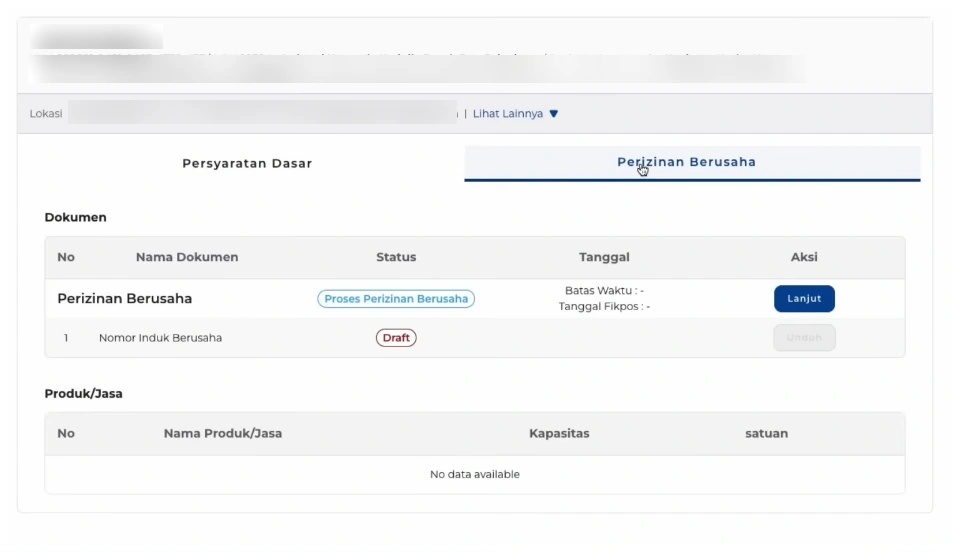The image size is (961, 552).
Task: Click the satuan column header
Action: (766, 434)
